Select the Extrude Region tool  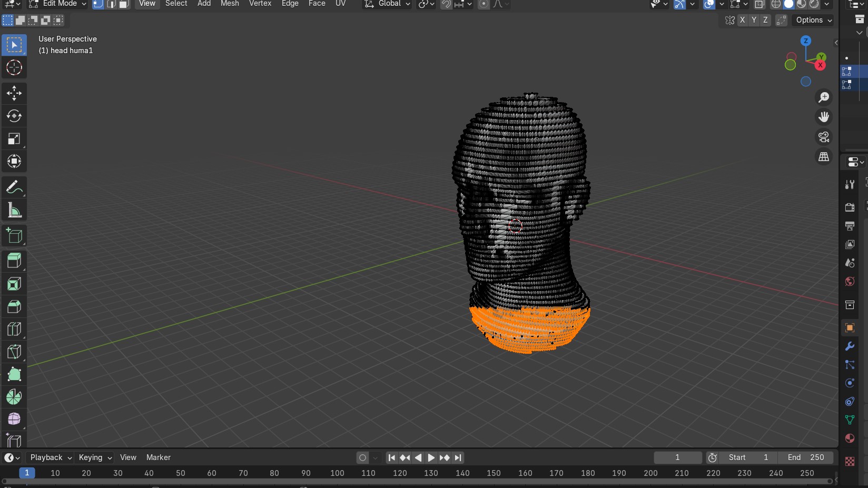(14, 261)
